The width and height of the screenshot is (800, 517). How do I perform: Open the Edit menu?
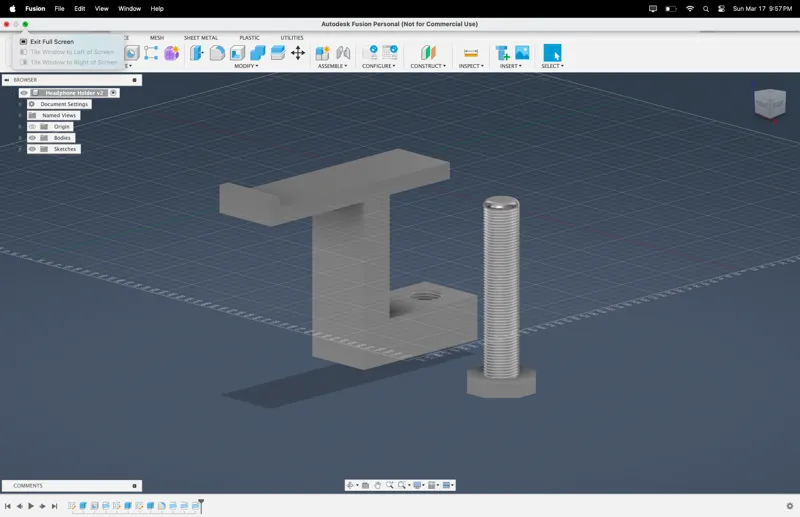80,9
